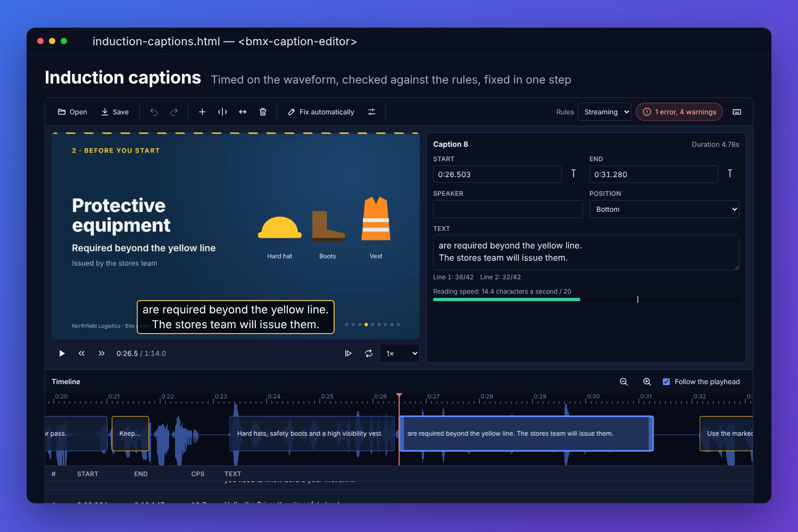Image resolution: width=798 pixels, height=532 pixels.
Task: Click the double-arrow extend caption icon
Action: tap(243, 112)
